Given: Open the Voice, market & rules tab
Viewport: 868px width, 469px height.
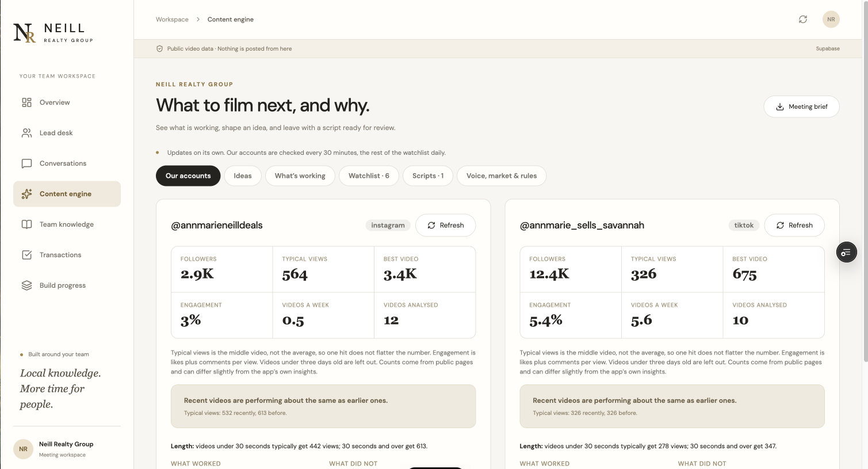Looking at the screenshot, I should point(502,176).
